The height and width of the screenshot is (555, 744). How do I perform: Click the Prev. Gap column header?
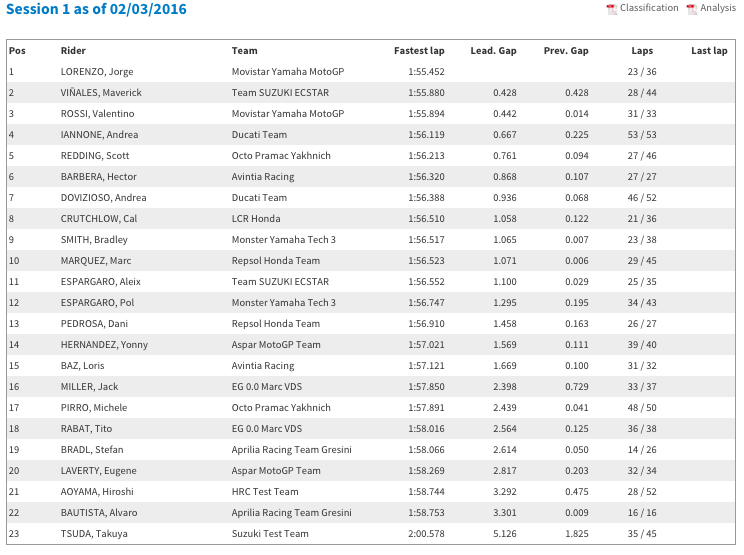(x=566, y=51)
